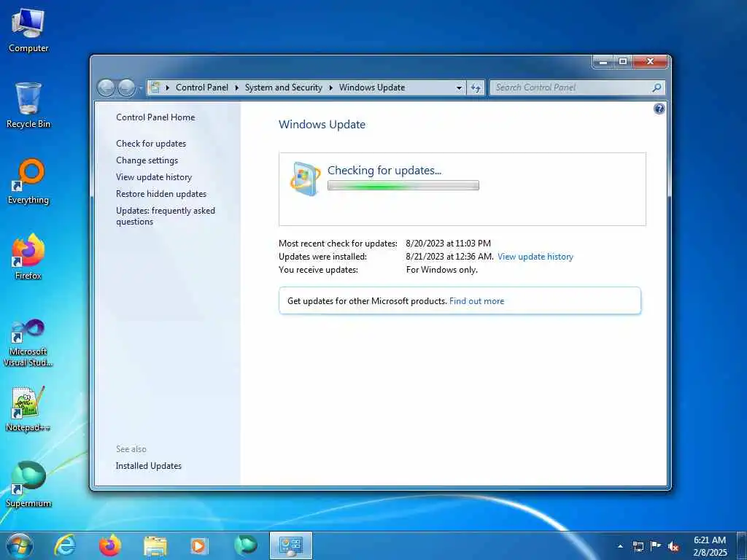
Task: Click the search magnifier icon
Action: click(x=657, y=87)
